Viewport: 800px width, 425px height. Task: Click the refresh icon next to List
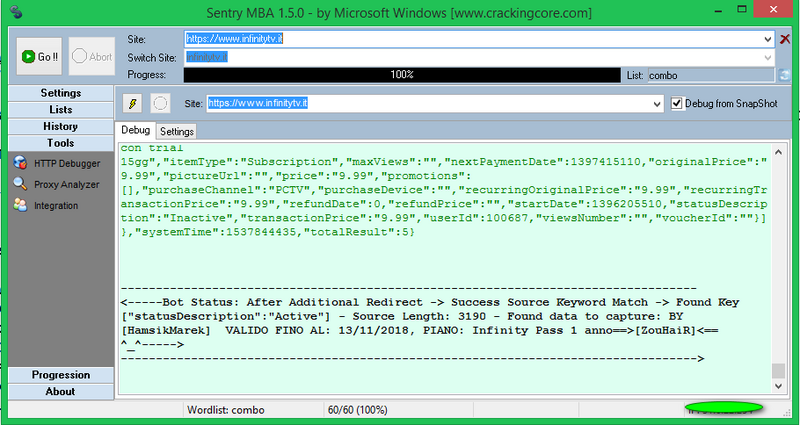coord(784,76)
